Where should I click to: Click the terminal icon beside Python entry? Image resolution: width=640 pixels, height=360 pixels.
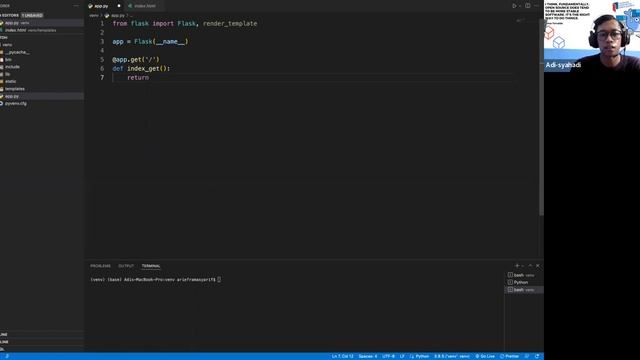click(x=510, y=282)
